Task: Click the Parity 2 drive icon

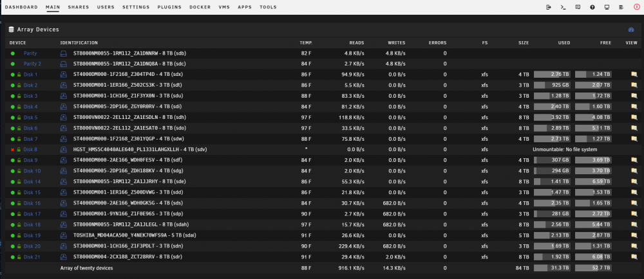Action: tap(64, 64)
